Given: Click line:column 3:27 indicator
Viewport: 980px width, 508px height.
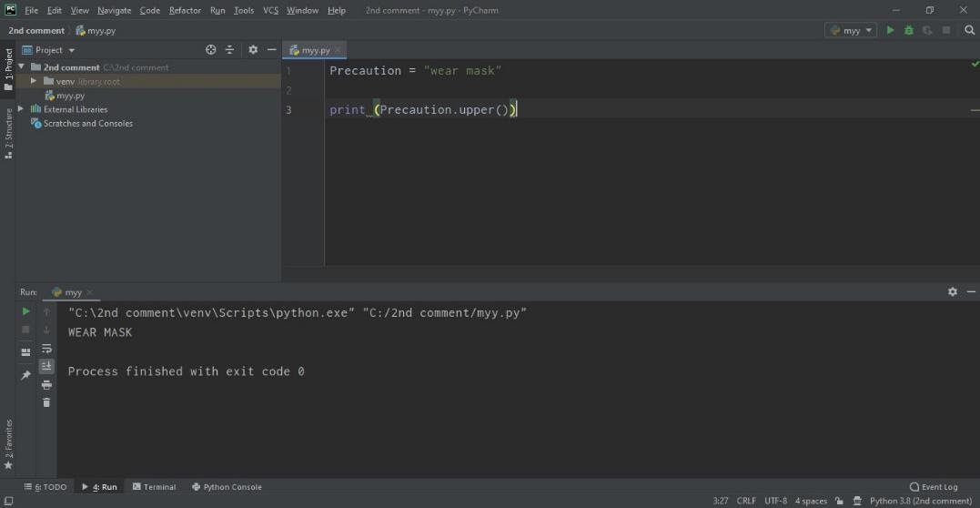Looking at the screenshot, I should coord(721,501).
